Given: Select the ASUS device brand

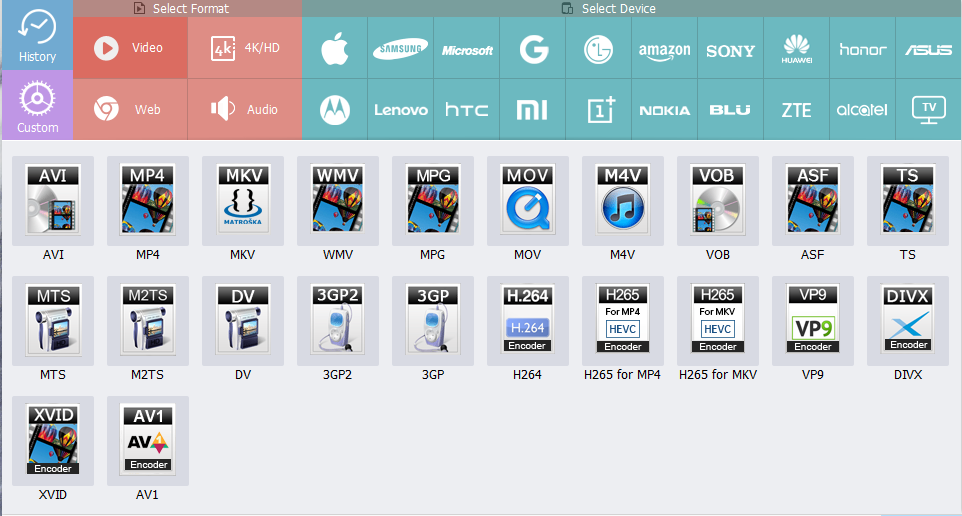Looking at the screenshot, I should point(929,48).
